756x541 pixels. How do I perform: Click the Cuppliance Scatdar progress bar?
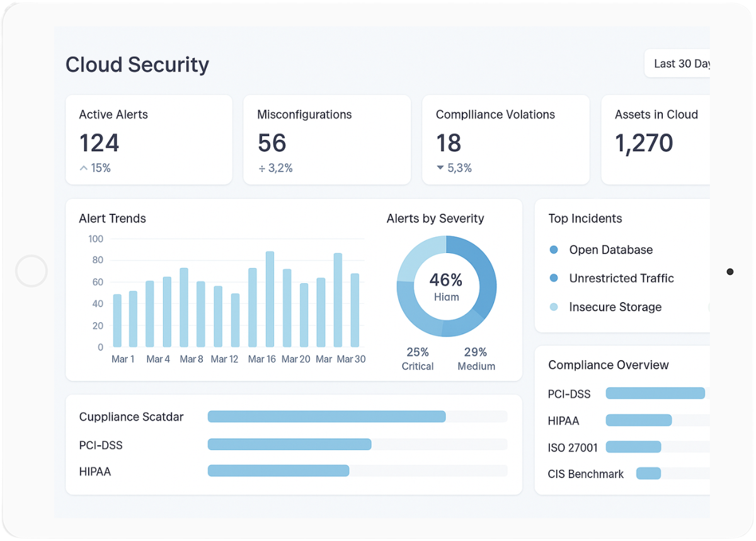[x=326, y=417]
